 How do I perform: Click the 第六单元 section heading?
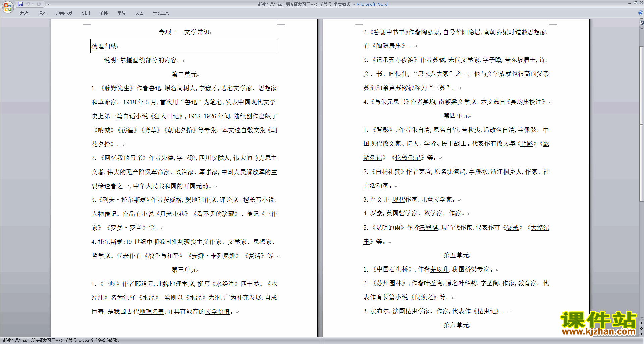click(456, 325)
